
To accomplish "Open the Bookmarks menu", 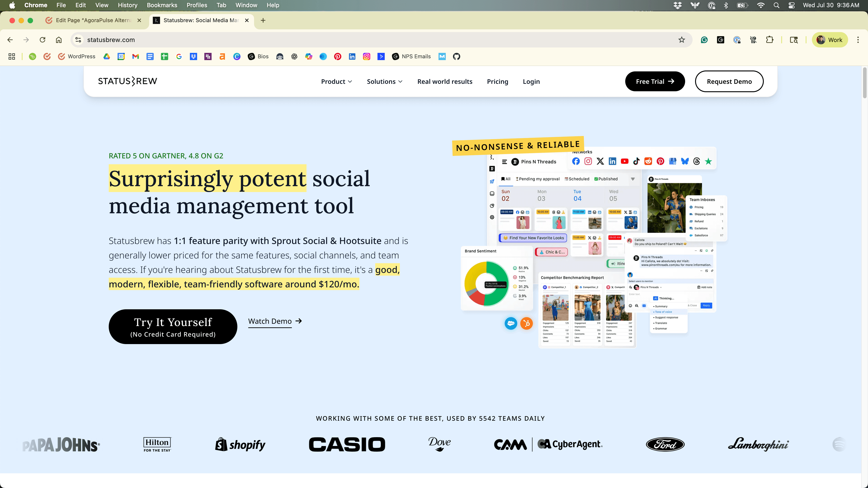I will (x=162, y=5).
